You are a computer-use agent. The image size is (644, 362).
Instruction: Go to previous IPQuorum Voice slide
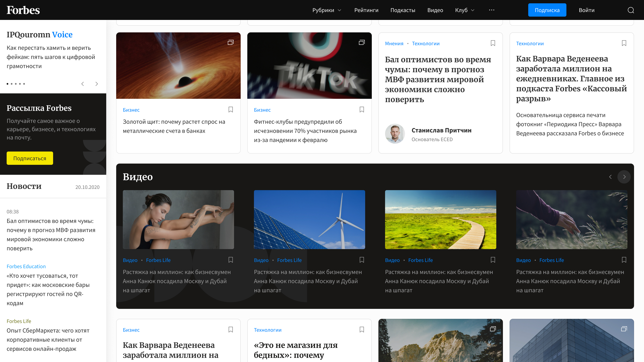tap(83, 84)
